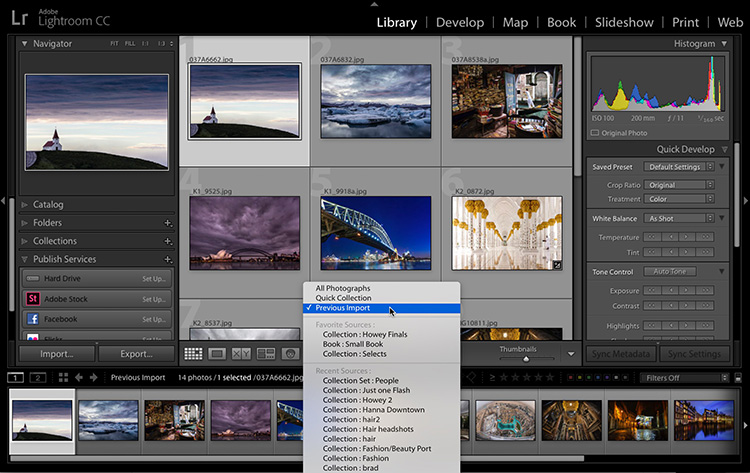
Task: Set Navigator zoom to FILL
Action: pos(130,44)
